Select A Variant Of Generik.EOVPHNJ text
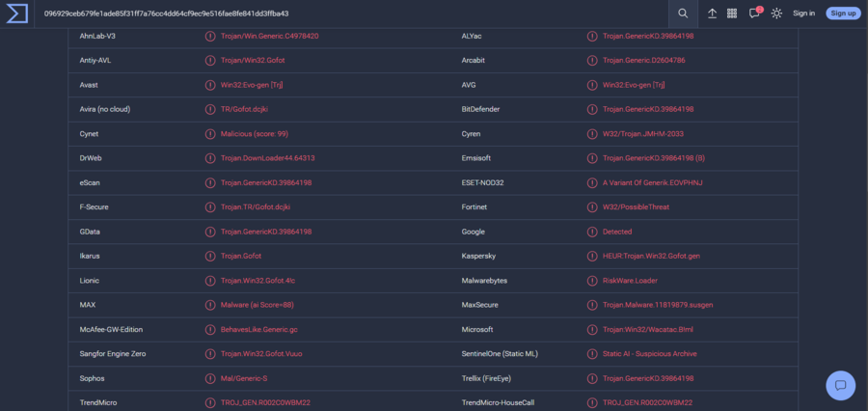Image resolution: width=868 pixels, height=411 pixels. pyautogui.click(x=653, y=182)
